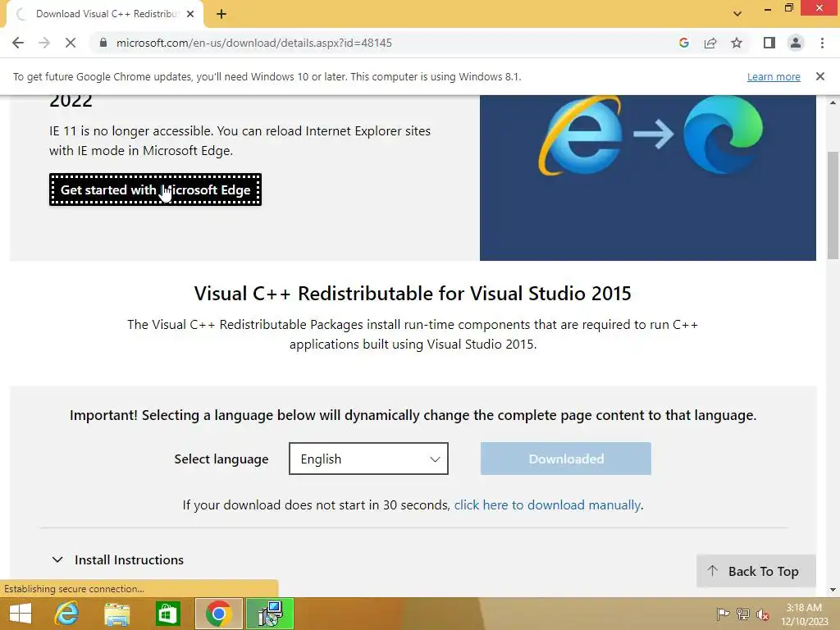Open the Chrome side panel
Viewport: 840px width, 630px height.
pyautogui.click(x=769, y=43)
